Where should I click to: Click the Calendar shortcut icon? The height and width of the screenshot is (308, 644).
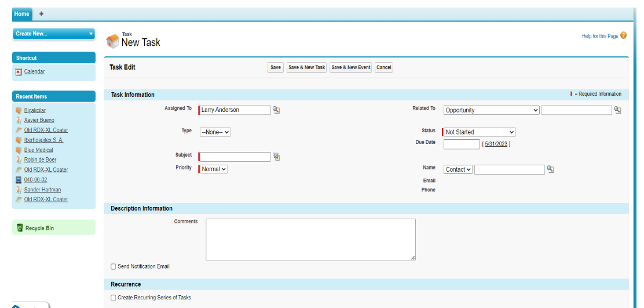pos(19,72)
